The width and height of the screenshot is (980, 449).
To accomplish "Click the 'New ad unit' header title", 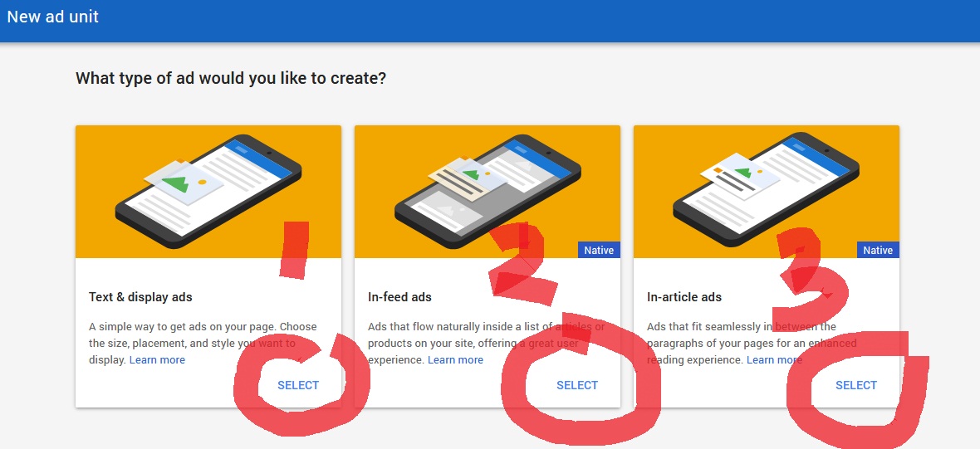I will [x=53, y=17].
